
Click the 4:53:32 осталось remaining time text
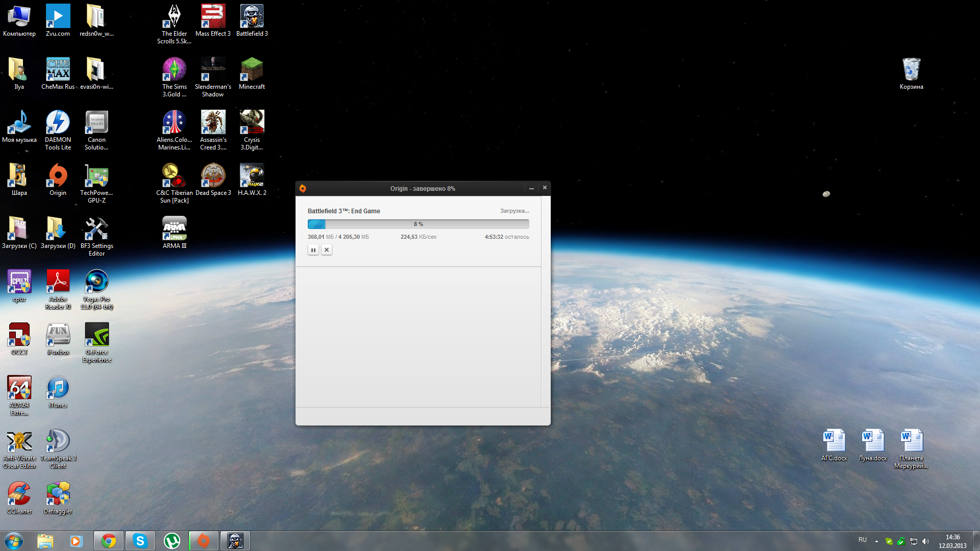point(507,237)
